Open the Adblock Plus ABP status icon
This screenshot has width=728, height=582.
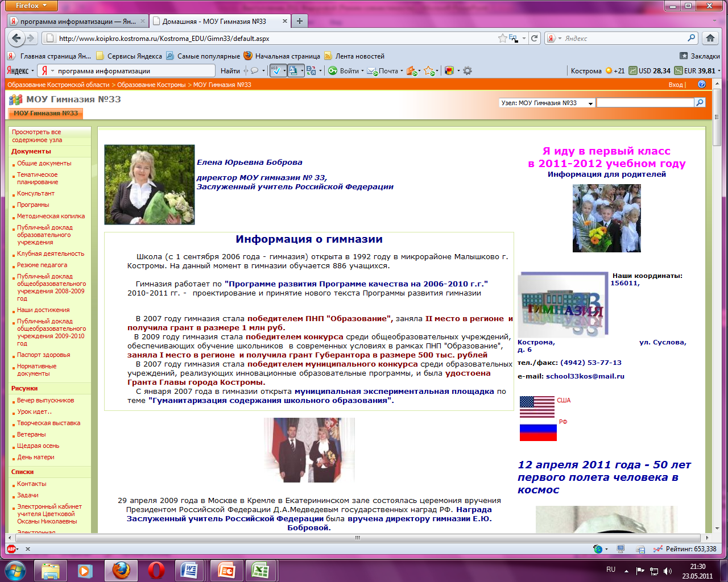tap(11, 549)
